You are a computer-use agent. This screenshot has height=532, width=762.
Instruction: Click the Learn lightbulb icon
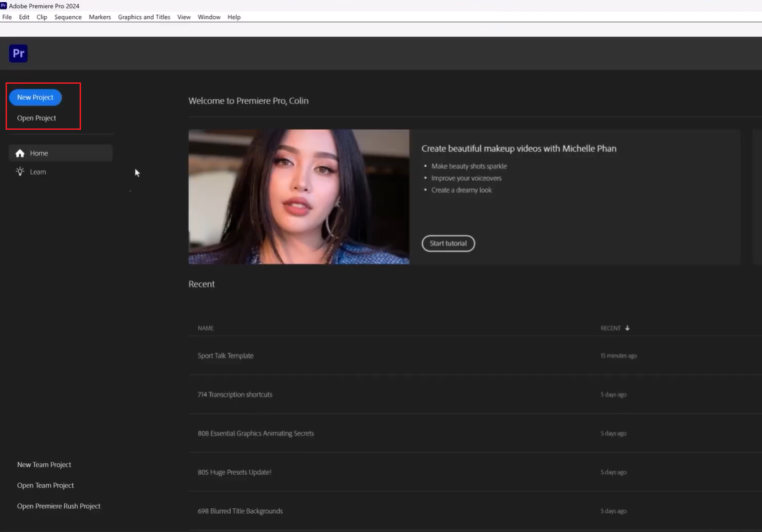(20, 171)
